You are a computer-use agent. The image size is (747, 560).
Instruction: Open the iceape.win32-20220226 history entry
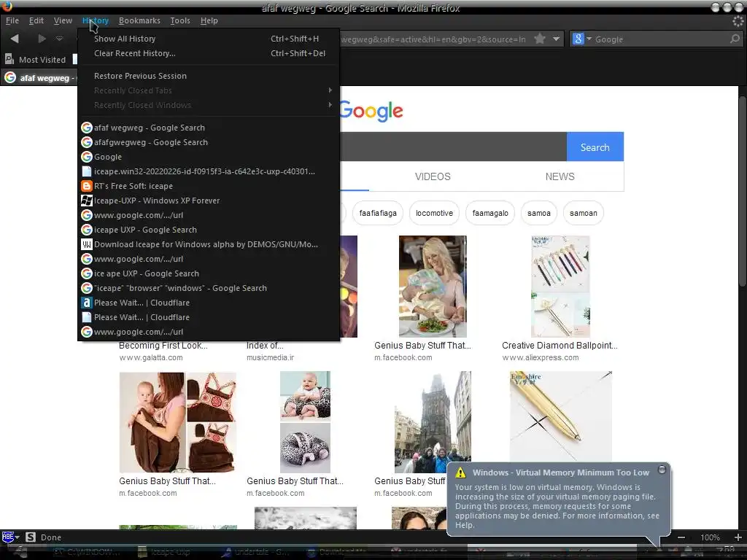[209, 171]
